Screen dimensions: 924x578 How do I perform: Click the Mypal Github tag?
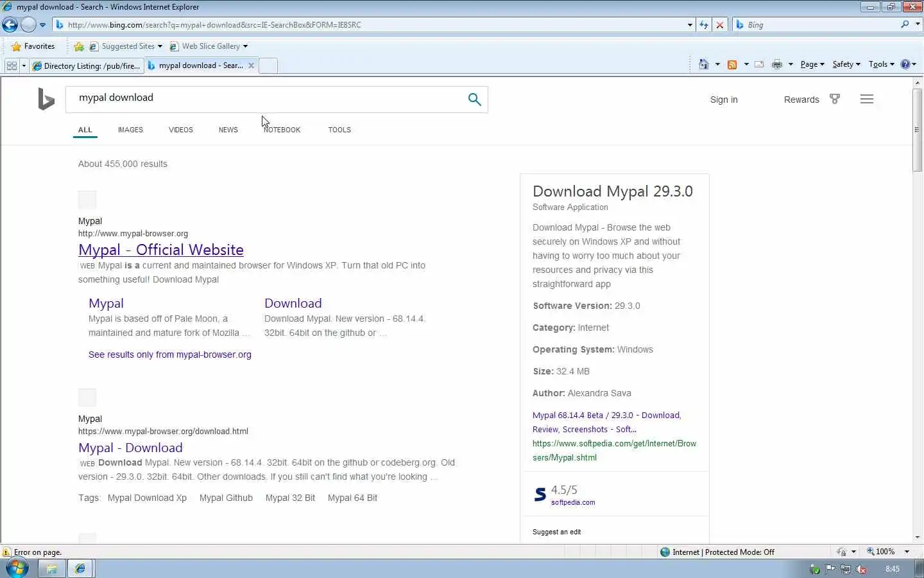coord(226,498)
